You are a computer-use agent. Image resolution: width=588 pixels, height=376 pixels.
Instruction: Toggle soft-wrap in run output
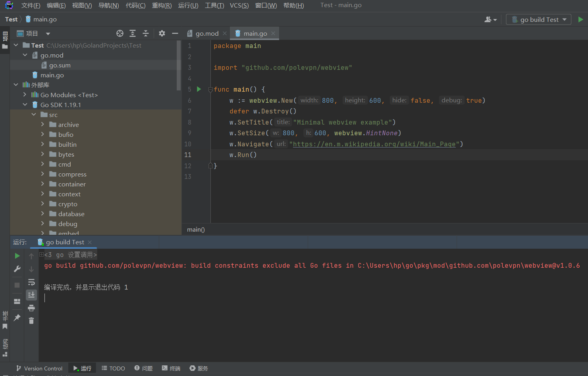(31, 282)
